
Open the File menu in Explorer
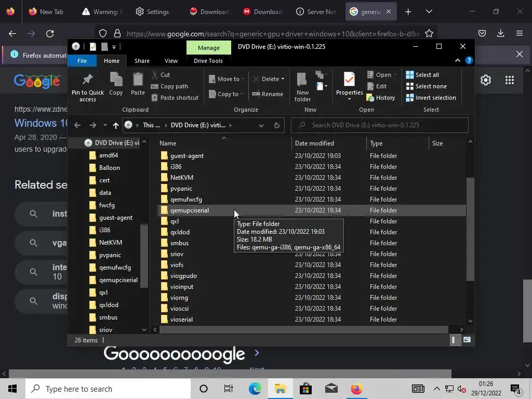82,61
